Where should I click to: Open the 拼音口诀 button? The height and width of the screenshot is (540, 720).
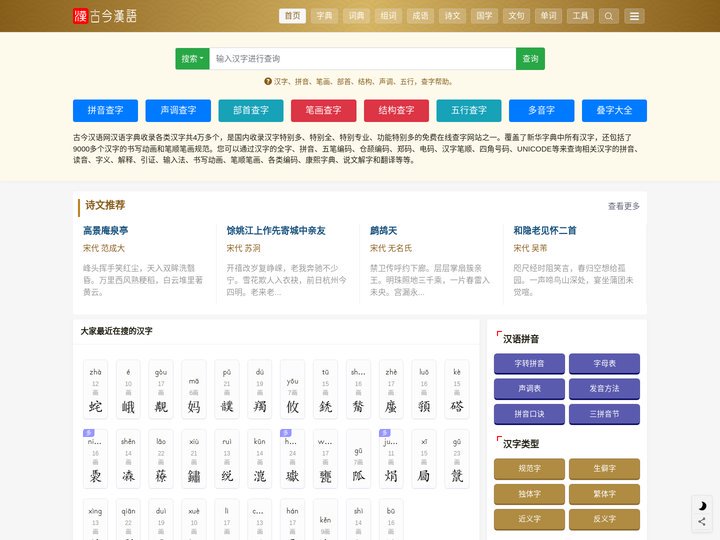click(x=529, y=414)
